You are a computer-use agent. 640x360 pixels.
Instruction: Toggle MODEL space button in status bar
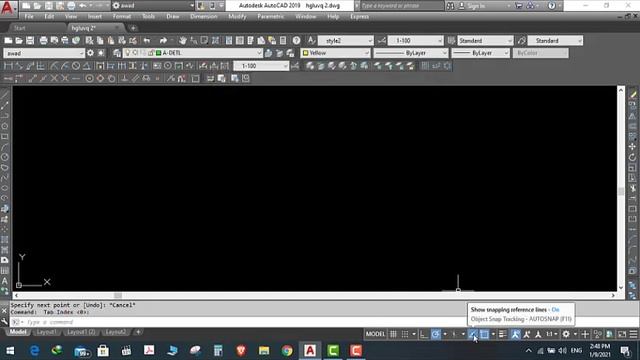[375, 334]
